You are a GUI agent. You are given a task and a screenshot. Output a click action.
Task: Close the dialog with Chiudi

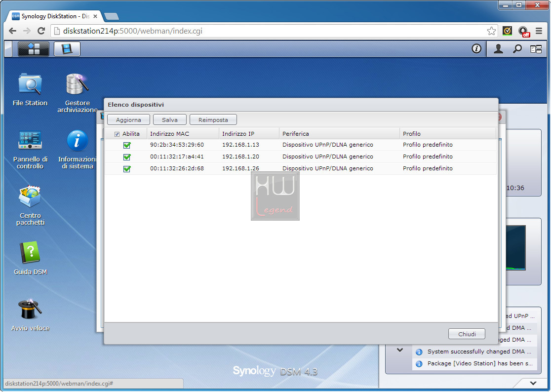coord(467,334)
